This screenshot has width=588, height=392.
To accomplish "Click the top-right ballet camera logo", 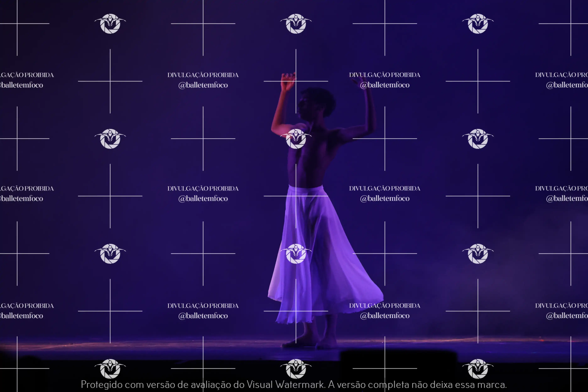I will (478, 24).
